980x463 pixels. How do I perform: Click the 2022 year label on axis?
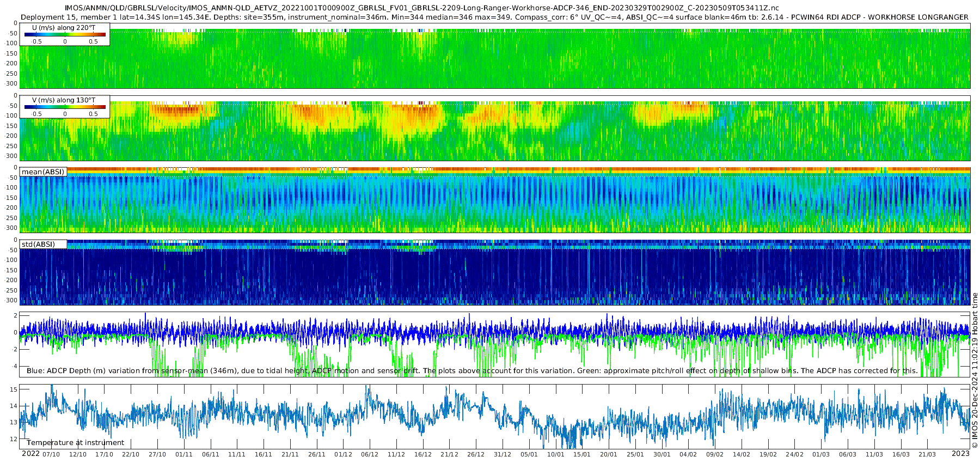click(30, 454)
